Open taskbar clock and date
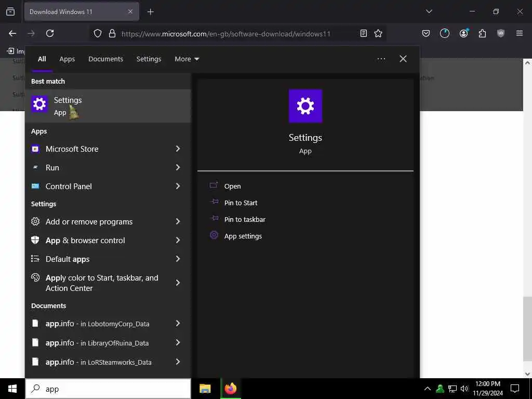 487,389
